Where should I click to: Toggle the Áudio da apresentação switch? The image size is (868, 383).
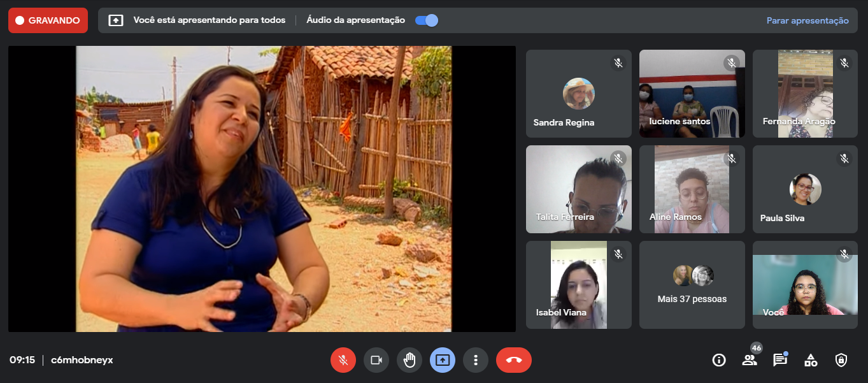point(426,20)
